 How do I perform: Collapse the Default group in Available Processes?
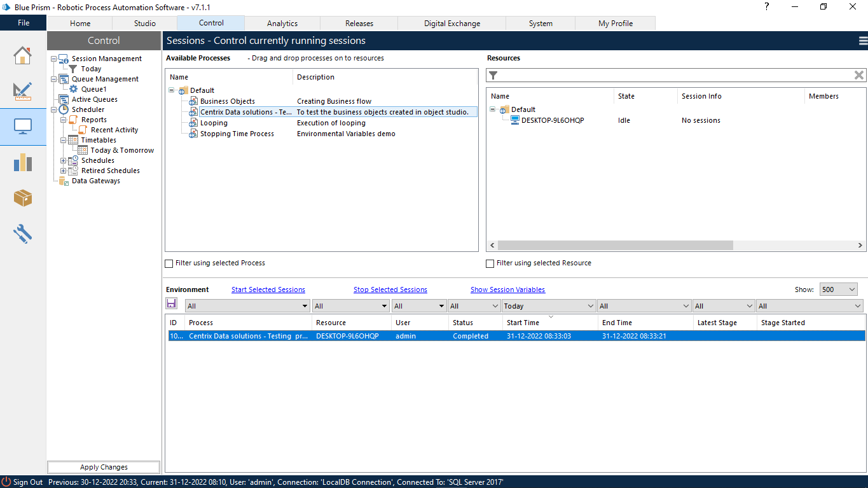pos(172,90)
